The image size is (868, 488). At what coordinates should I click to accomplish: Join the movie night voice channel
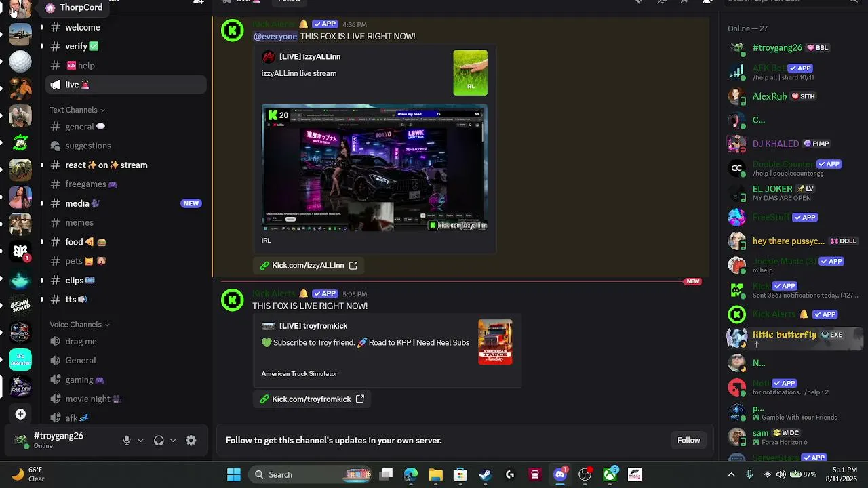pyautogui.click(x=126, y=399)
